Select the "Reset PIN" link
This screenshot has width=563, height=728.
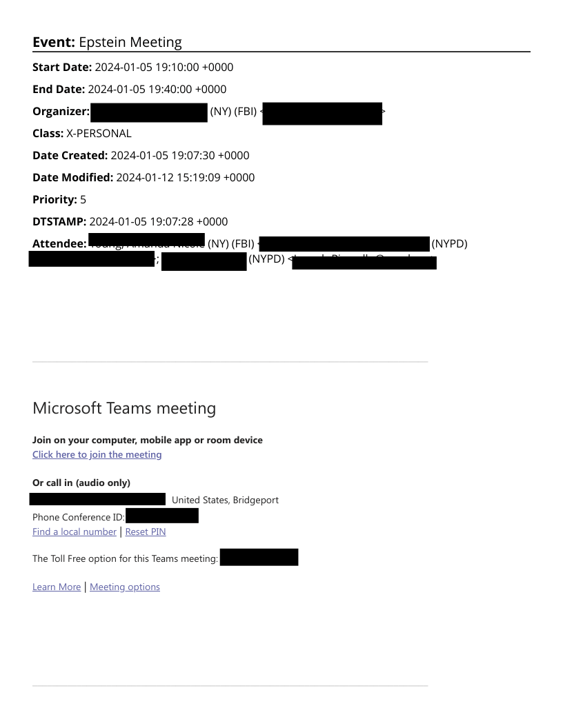tap(146, 532)
